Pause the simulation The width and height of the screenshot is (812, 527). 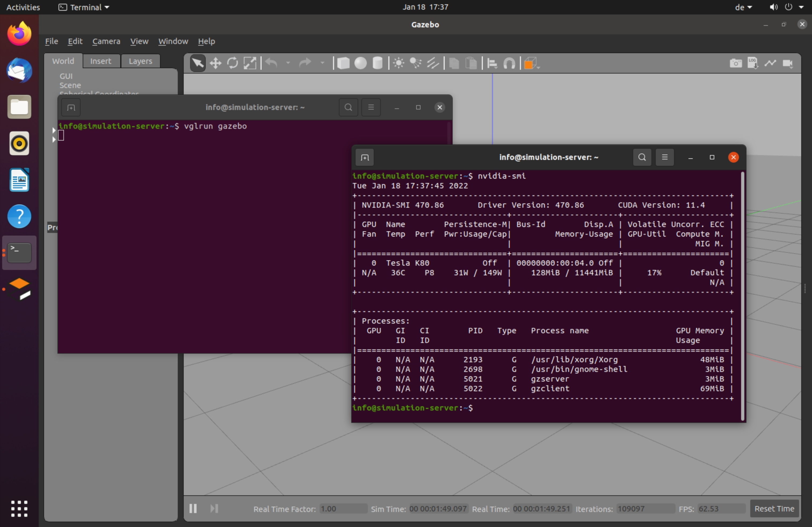click(193, 508)
